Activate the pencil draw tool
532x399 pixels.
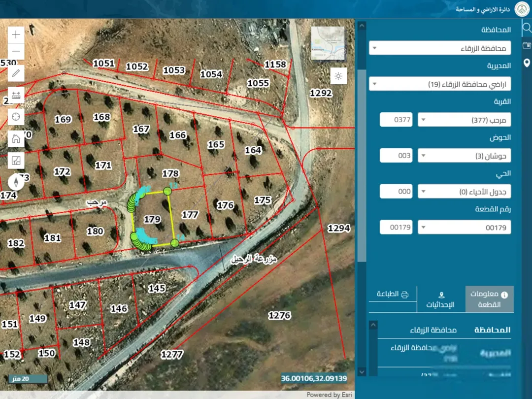click(x=16, y=73)
